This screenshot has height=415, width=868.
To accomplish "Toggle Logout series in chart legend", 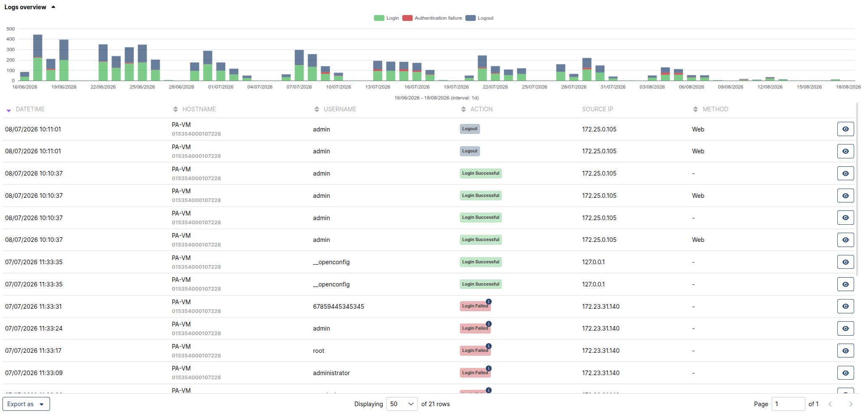I will coord(480,18).
